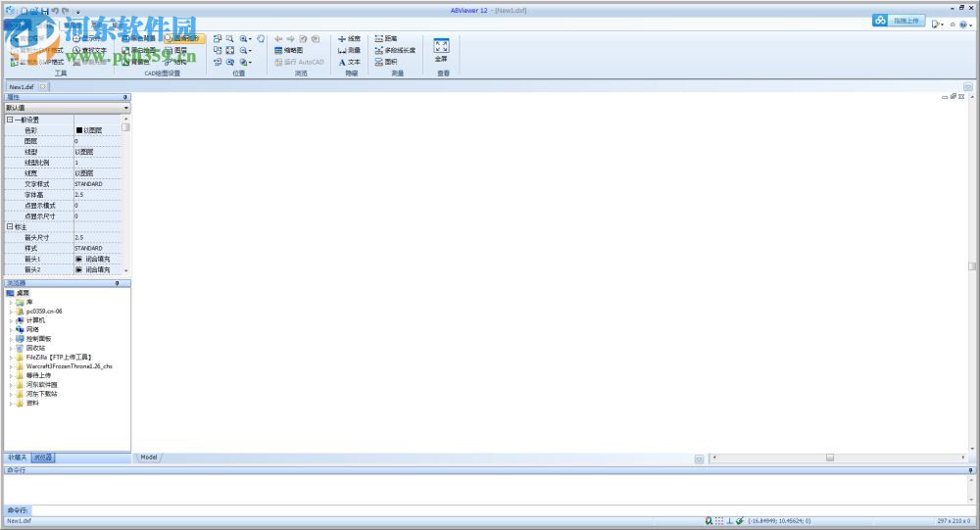980x530 pixels.
Task: Open the zoom out dropdown in 位置 group
Action: 250,51
